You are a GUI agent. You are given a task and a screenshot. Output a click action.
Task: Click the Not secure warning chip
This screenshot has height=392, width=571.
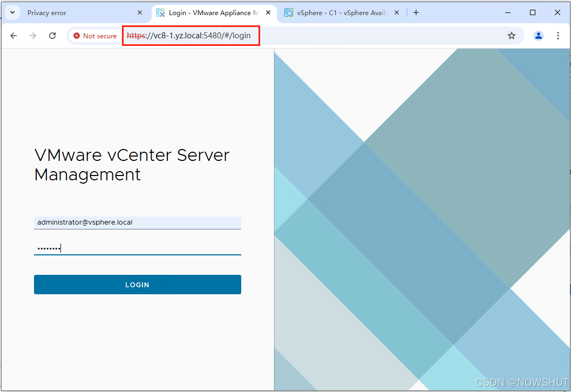click(x=95, y=36)
